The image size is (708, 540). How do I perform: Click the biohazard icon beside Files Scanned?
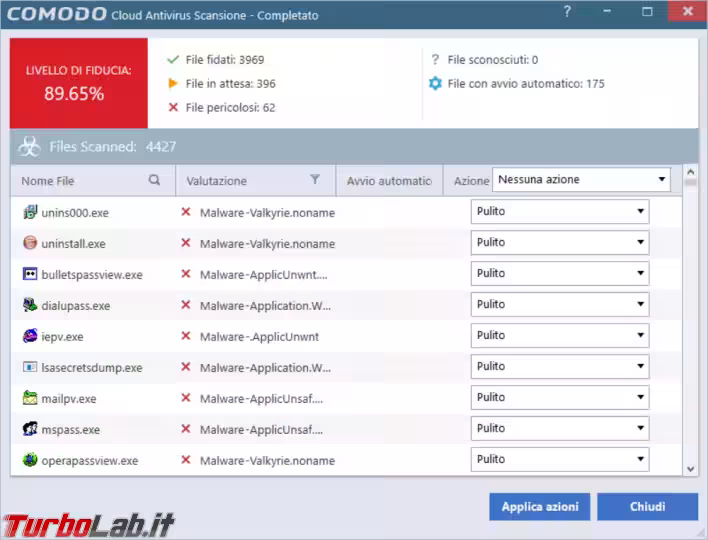pos(29,147)
